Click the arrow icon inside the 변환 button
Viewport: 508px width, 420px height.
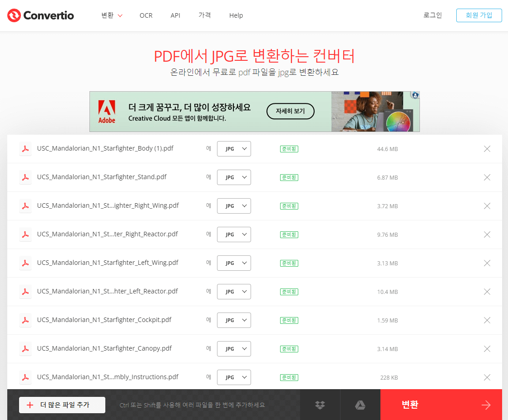pos(485,404)
